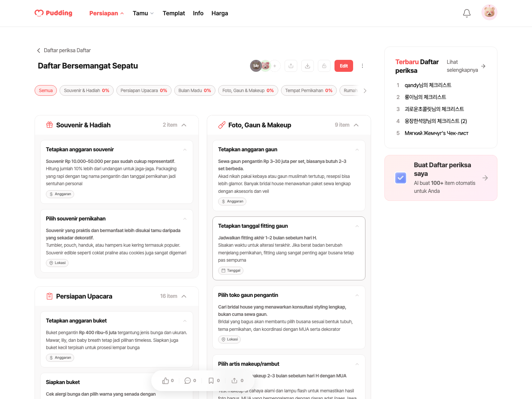The image size is (532, 399).
Task: Click arrow on Buat Daftar periksa saya
Action: pyautogui.click(x=485, y=178)
